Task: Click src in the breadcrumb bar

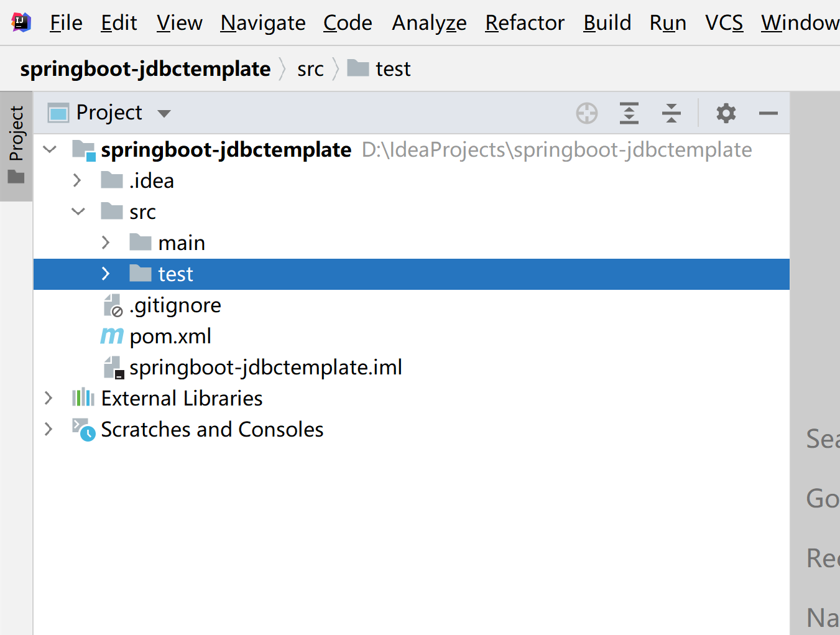Action: 310,68
